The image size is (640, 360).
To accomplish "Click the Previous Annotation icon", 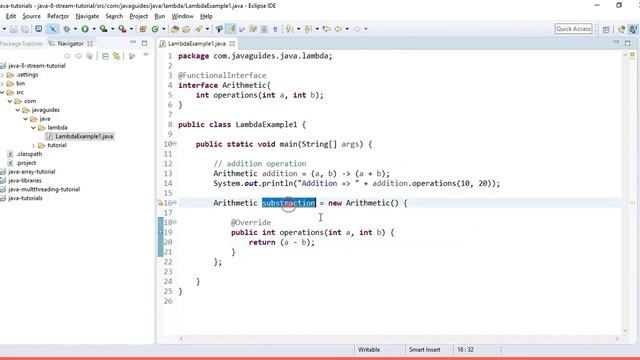I will click(x=308, y=29).
